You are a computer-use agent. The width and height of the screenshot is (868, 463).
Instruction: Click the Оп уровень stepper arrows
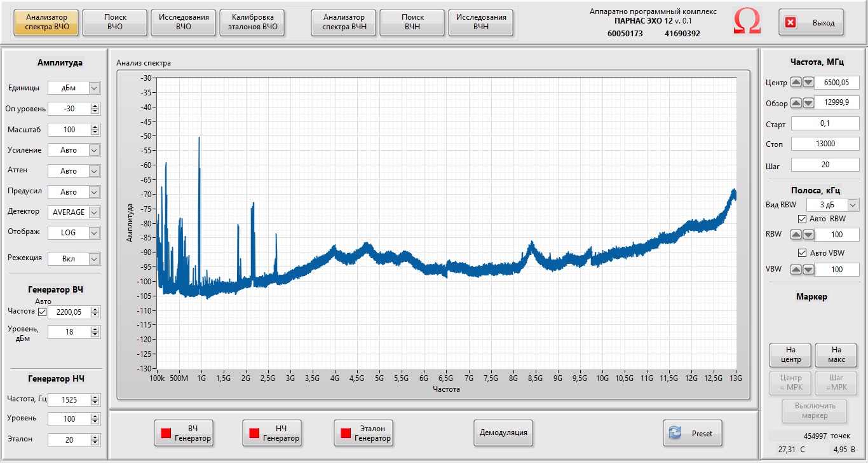point(95,109)
